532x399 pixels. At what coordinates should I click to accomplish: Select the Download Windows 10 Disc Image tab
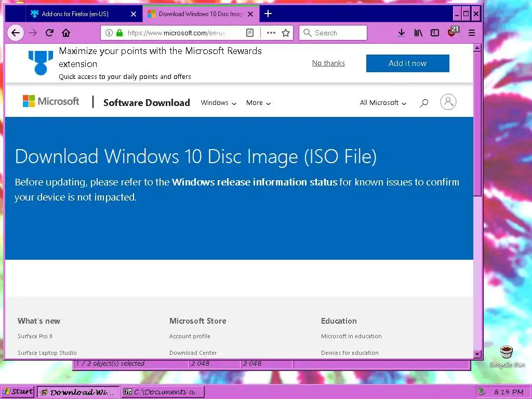point(201,14)
